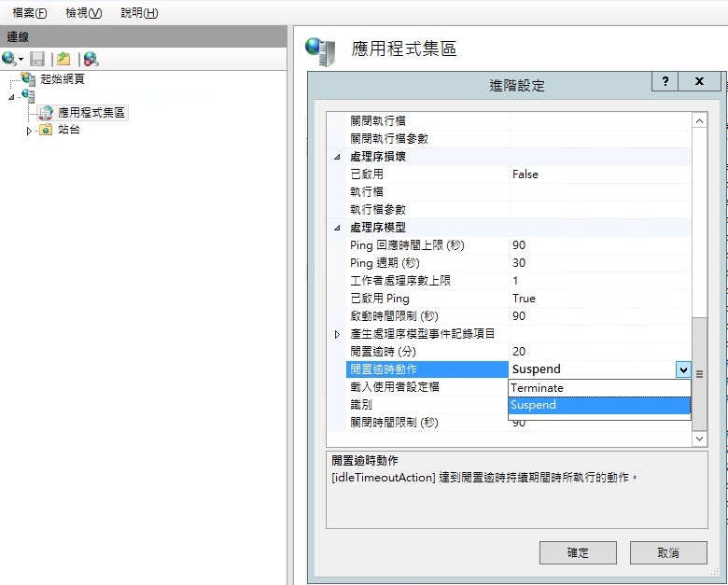Expand 產生處理序模型事件記錄項目 row
The height and width of the screenshot is (585, 728).
pyautogui.click(x=337, y=334)
